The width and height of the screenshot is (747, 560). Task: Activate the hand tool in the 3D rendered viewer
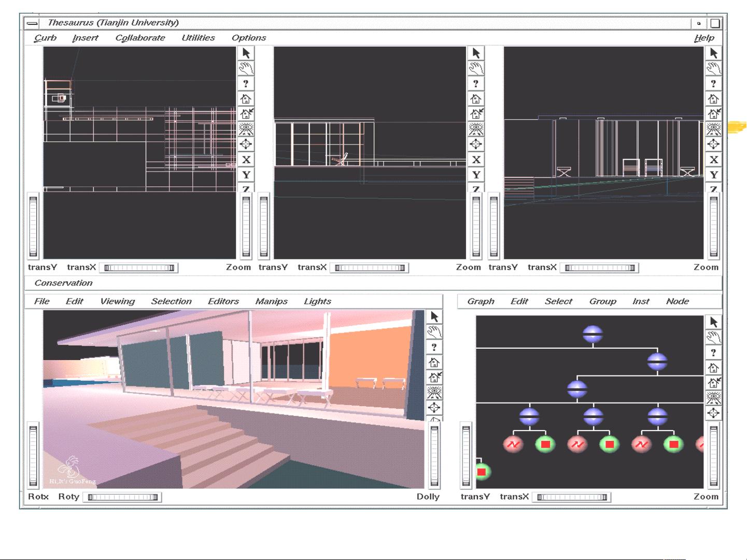point(434,332)
